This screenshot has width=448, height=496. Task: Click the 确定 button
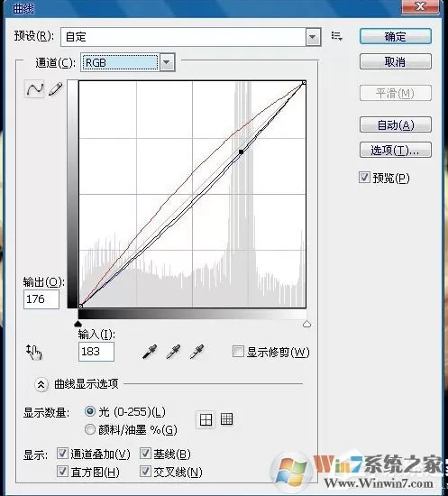pyautogui.click(x=395, y=36)
